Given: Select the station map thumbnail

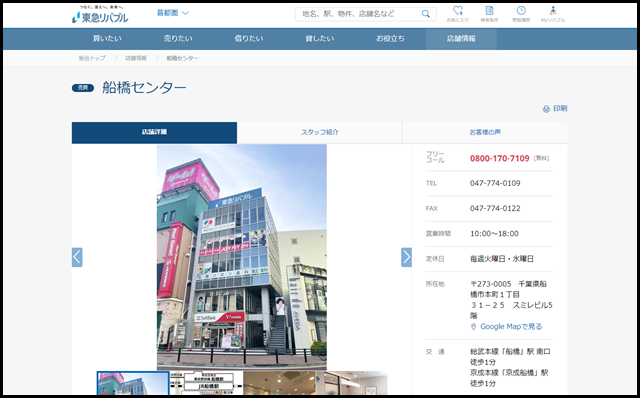Looking at the screenshot, I should tap(206, 383).
